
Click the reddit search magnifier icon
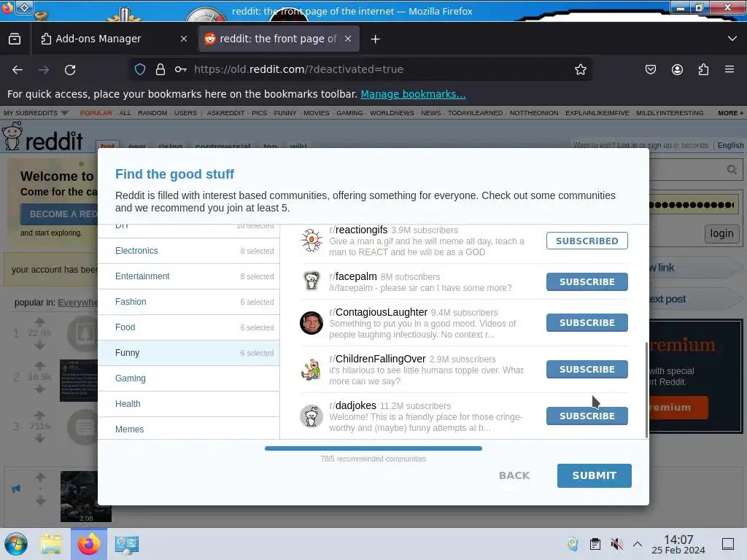(x=732, y=169)
